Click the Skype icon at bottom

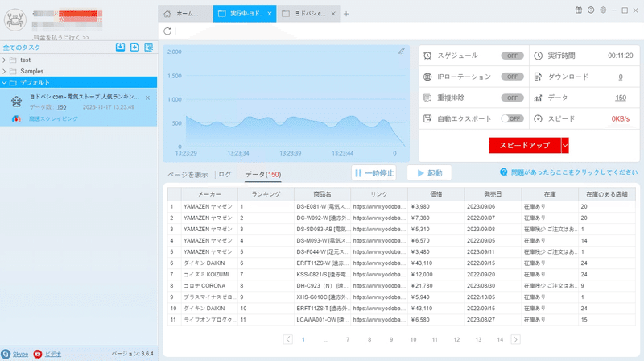(x=6, y=354)
